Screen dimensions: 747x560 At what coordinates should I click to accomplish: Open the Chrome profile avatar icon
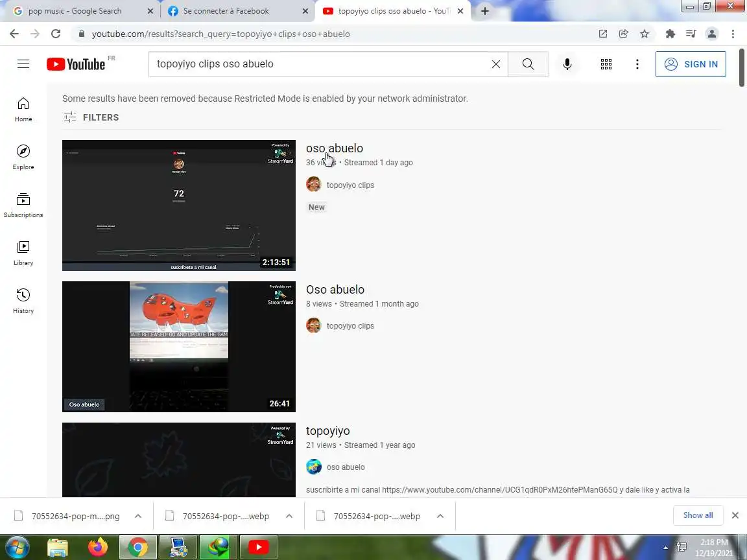712,34
